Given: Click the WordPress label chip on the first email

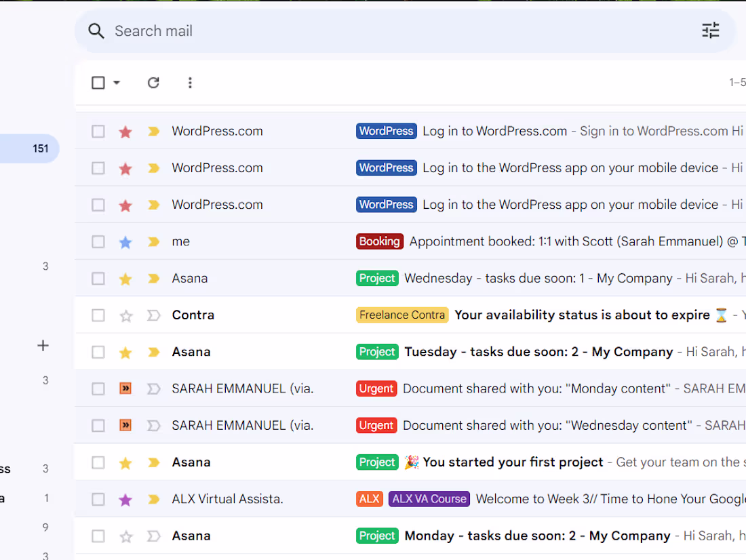Looking at the screenshot, I should click(x=386, y=131).
